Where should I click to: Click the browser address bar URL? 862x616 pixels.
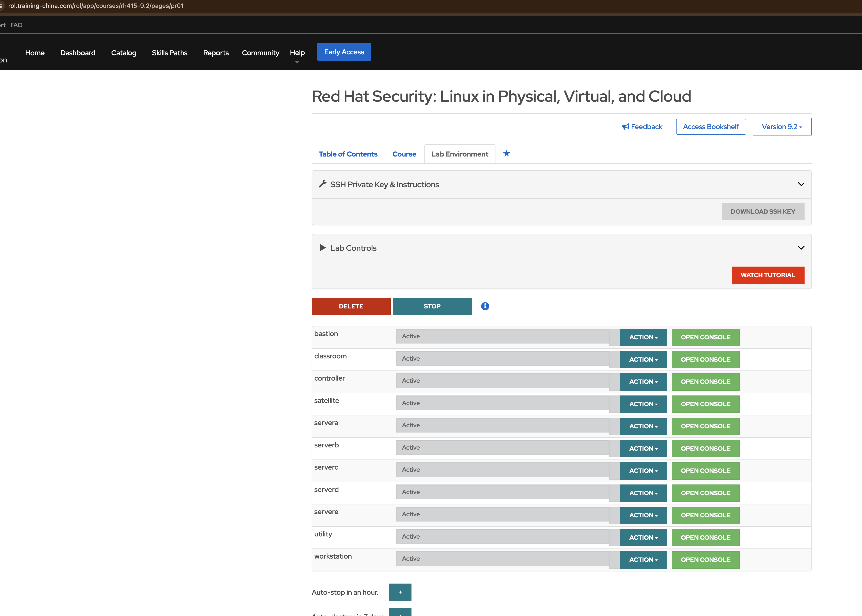[x=96, y=6]
